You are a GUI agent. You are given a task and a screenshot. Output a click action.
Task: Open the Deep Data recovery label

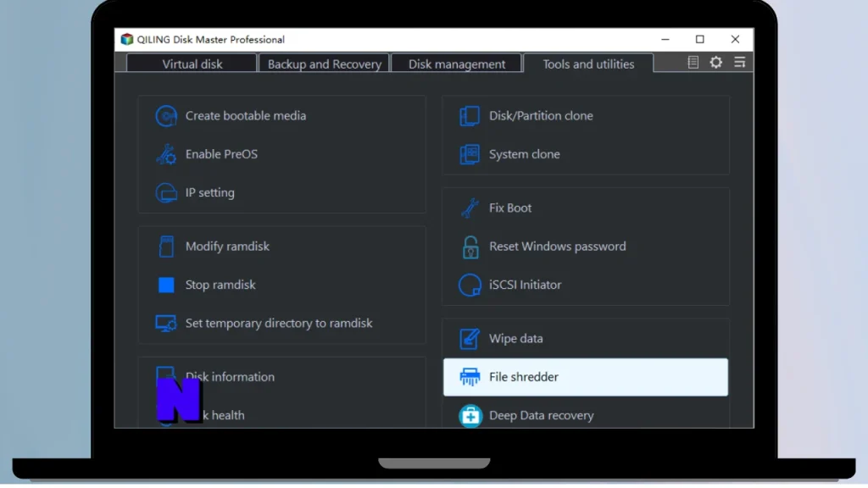[x=542, y=415]
